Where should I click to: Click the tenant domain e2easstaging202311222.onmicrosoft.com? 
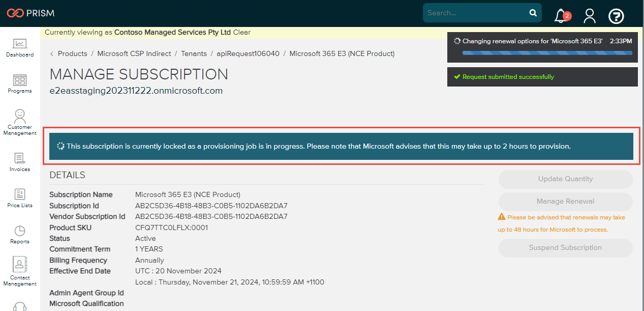point(136,91)
